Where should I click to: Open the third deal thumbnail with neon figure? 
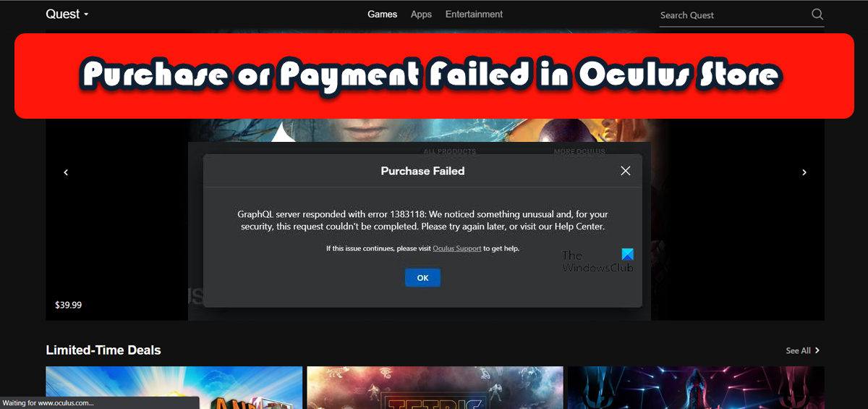coord(696,387)
